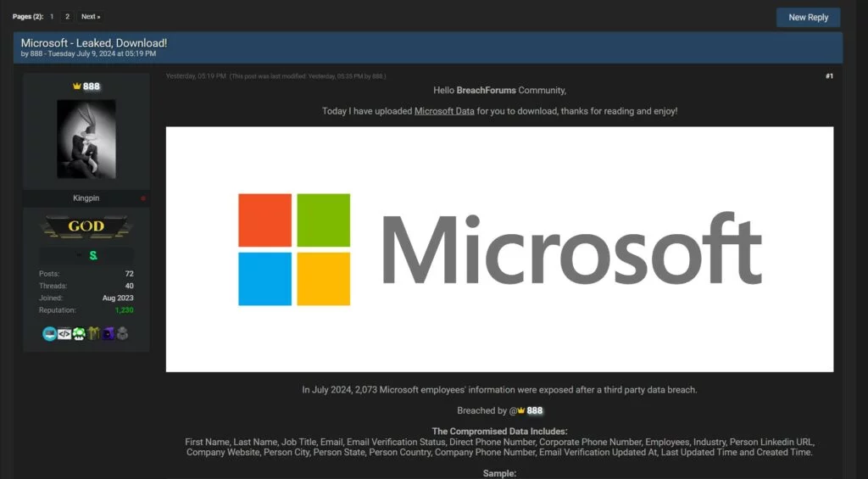Open the #1 post permalink
The width and height of the screenshot is (868, 479).
click(829, 76)
